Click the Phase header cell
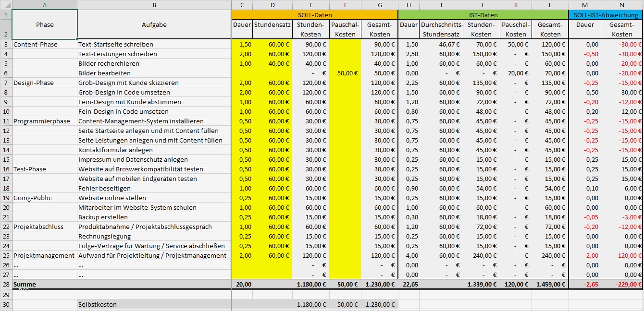This screenshot has width=644, height=311. 44,24
